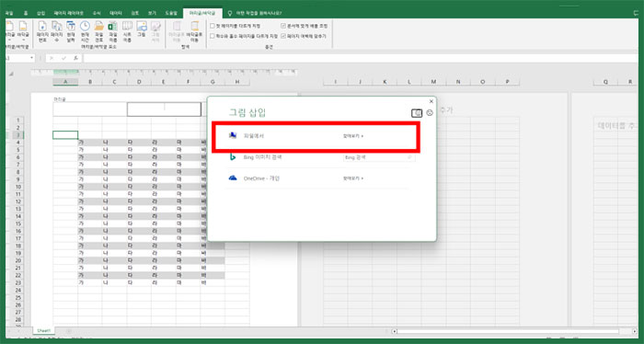Click the Select All corner triangle
This screenshot has height=344, width=644.
(x=11, y=74)
